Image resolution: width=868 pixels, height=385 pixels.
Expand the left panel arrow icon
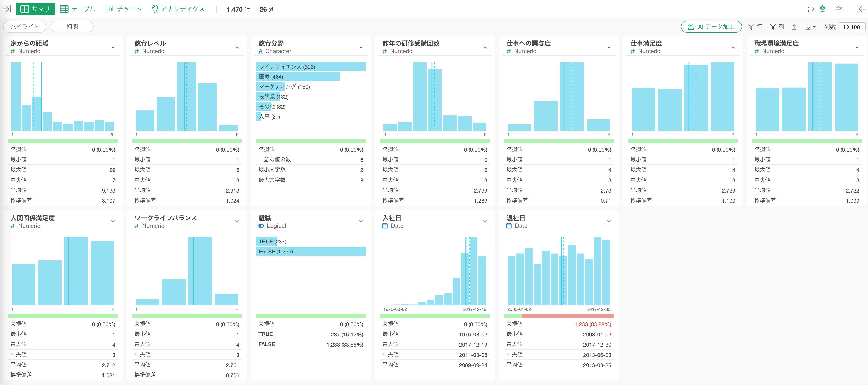pyautogui.click(x=7, y=9)
